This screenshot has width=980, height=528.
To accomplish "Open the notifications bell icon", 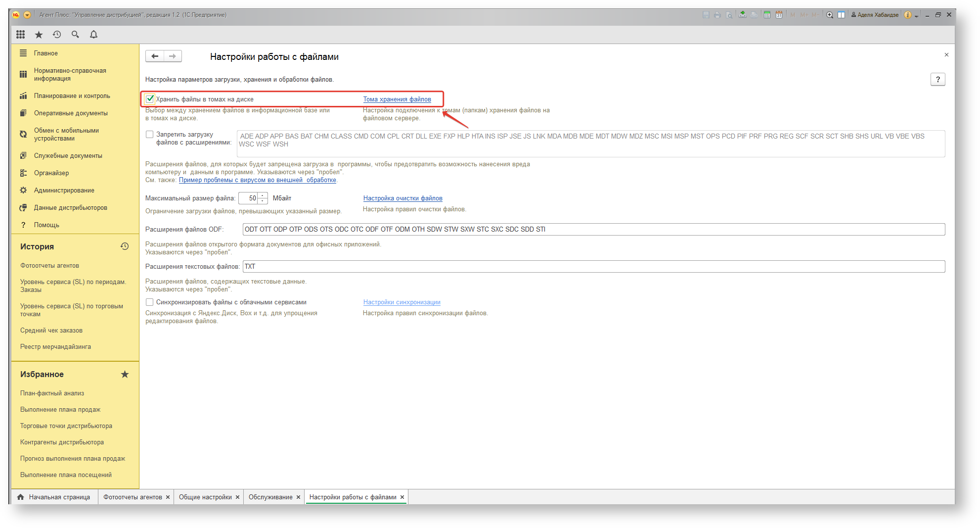I will pos(93,35).
